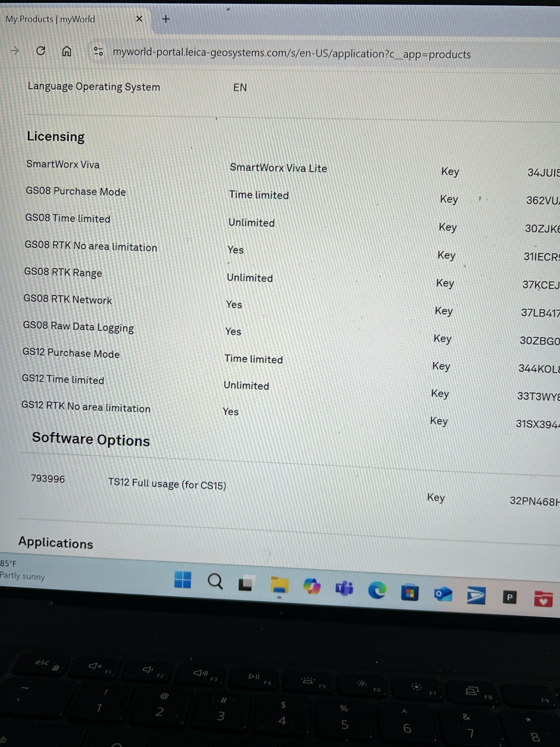The image size is (560, 747).
Task: Open Microsoft Teams from taskbar
Action: [x=344, y=588]
